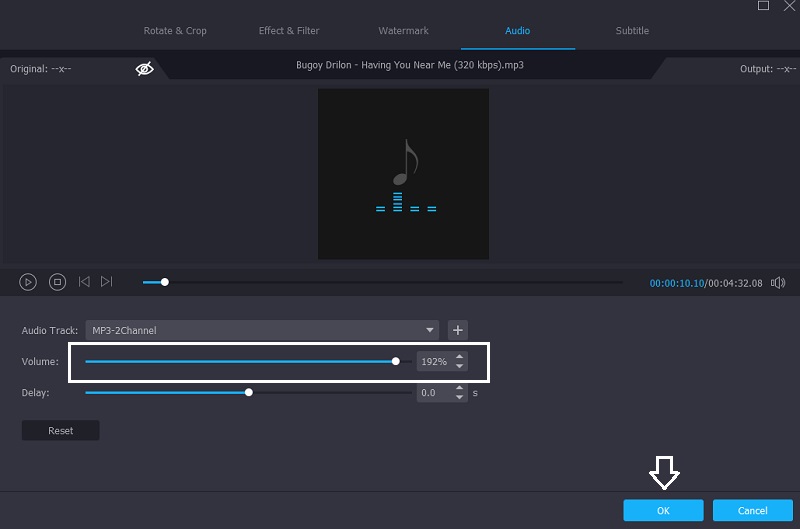
Task: Add a new audio track with plus
Action: (457, 330)
